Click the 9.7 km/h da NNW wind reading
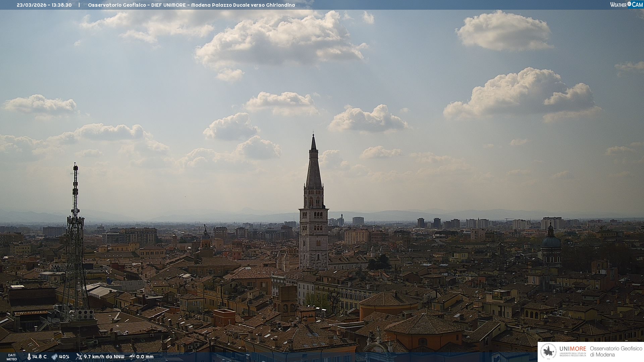 [x=104, y=357]
